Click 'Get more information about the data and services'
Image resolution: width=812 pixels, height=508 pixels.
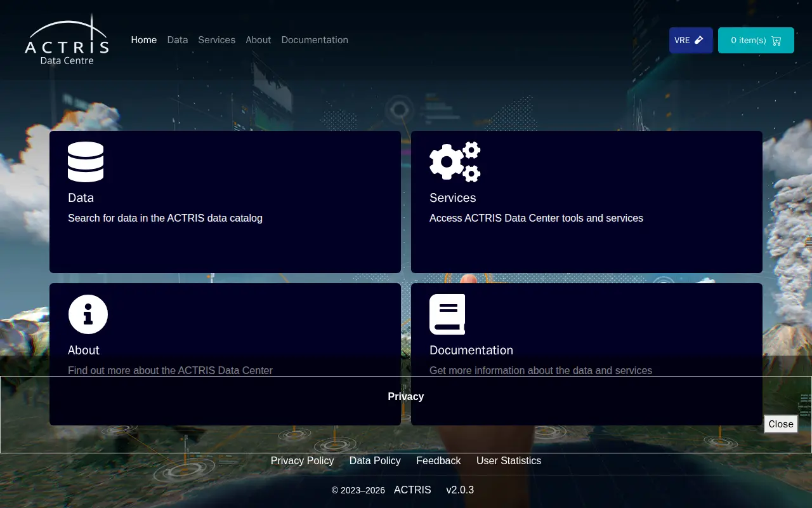point(540,370)
